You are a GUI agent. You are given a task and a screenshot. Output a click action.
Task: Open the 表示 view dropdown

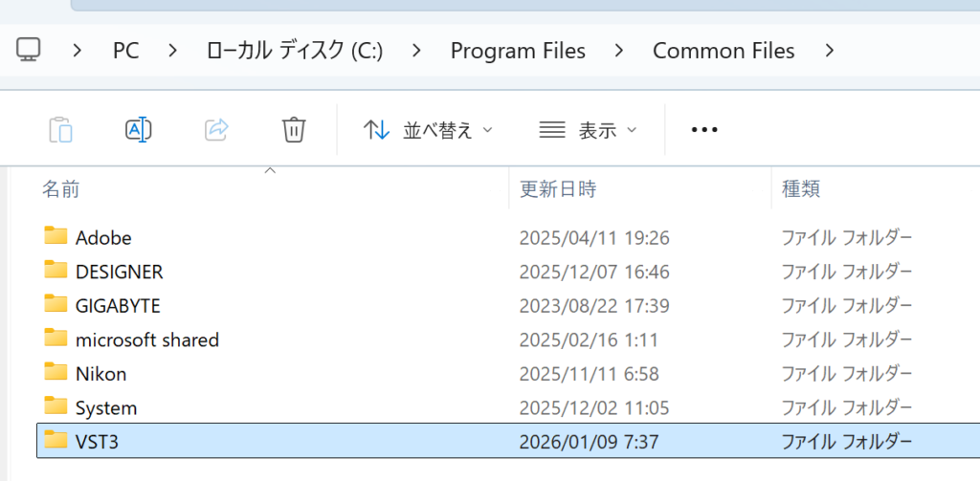click(588, 130)
